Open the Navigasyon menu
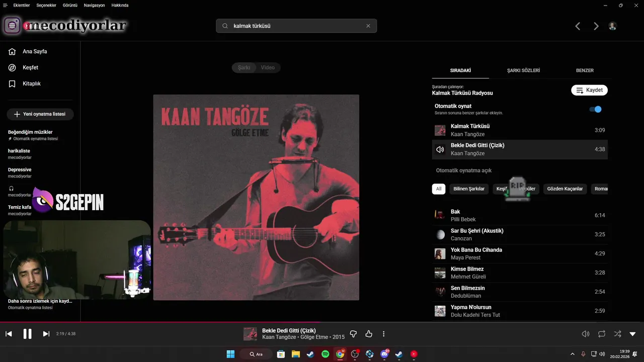 point(94,5)
